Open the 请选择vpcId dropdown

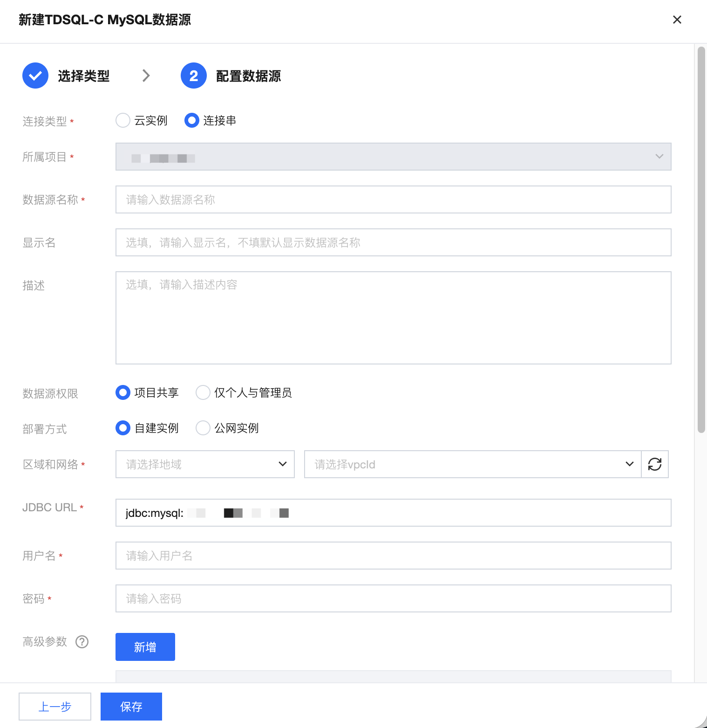pos(473,464)
